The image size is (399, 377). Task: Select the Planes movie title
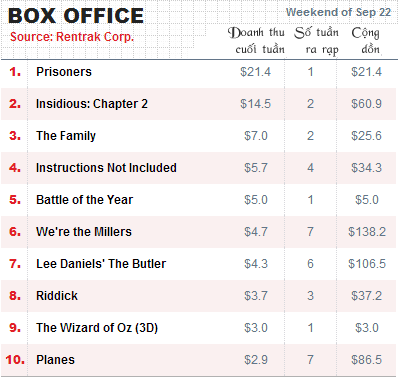55,360
